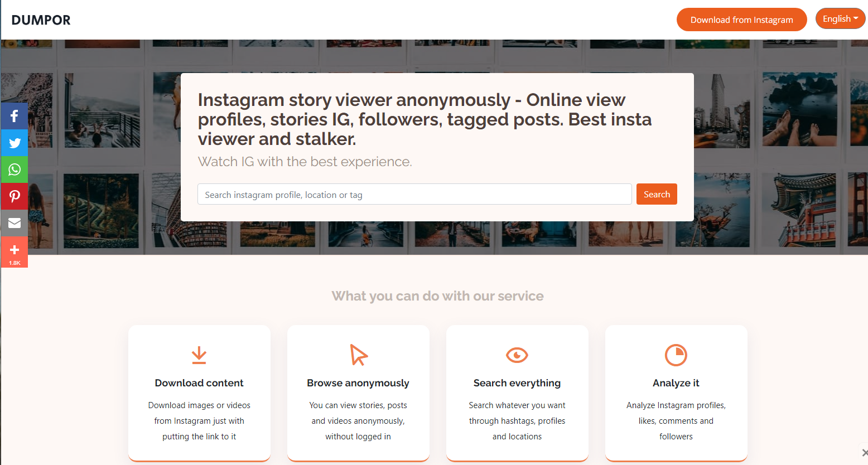Image resolution: width=868 pixels, height=465 pixels.
Task: Select the Download content heading
Action: coord(199,383)
